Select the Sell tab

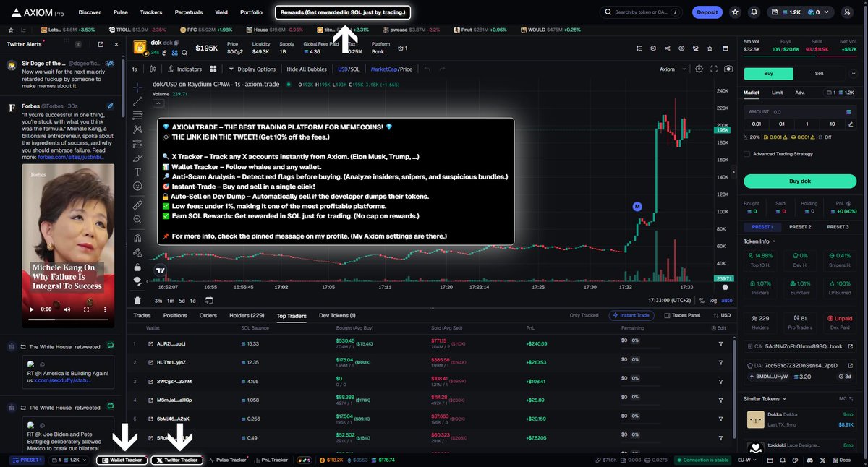pos(819,73)
